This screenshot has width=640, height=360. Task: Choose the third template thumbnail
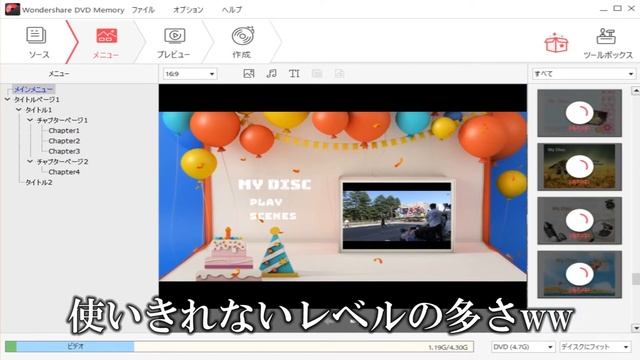click(x=579, y=221)
